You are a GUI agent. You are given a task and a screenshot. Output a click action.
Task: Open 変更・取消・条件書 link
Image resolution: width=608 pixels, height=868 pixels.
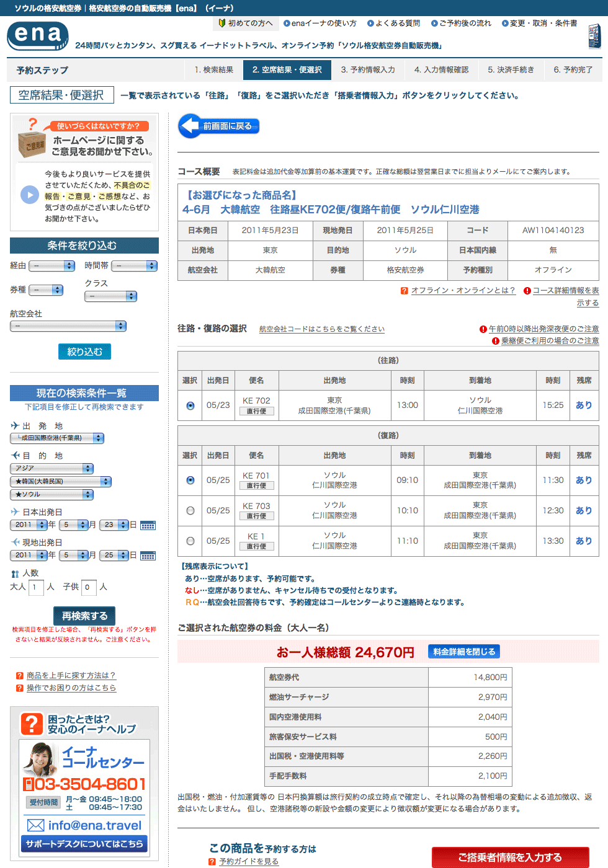pos(539,24)
